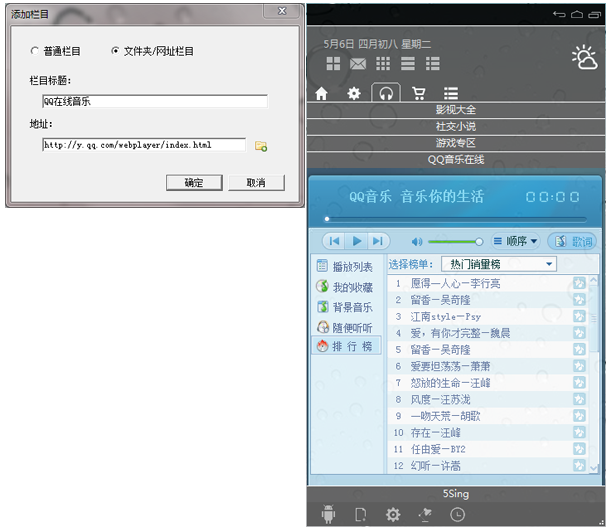Open the 播放列表 playlist
The height and width of the screenshot is (530, 610).
coord(345,267)
